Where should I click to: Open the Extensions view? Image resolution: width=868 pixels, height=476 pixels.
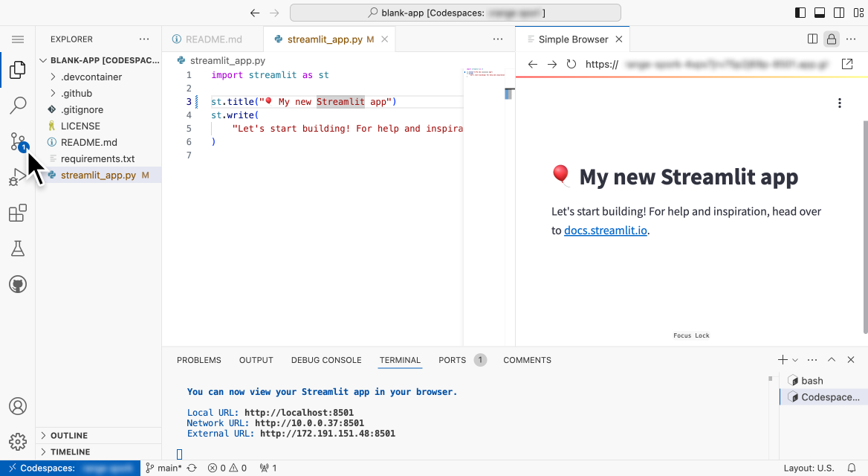pos(18,213)
